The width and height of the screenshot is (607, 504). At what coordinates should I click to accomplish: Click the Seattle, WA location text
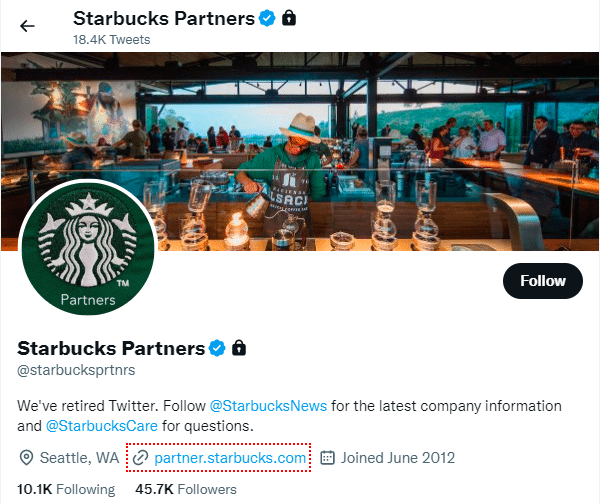coord(79,458)
